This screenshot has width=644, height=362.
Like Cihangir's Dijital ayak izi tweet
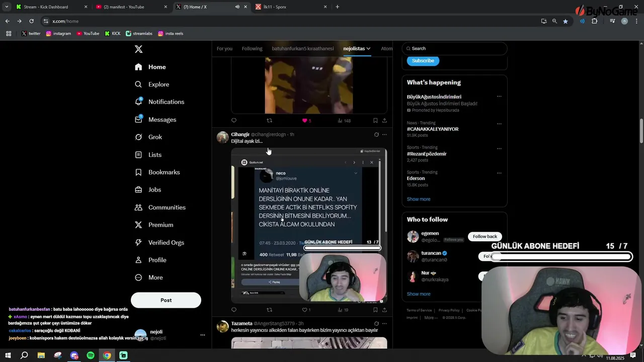point(306,310)
